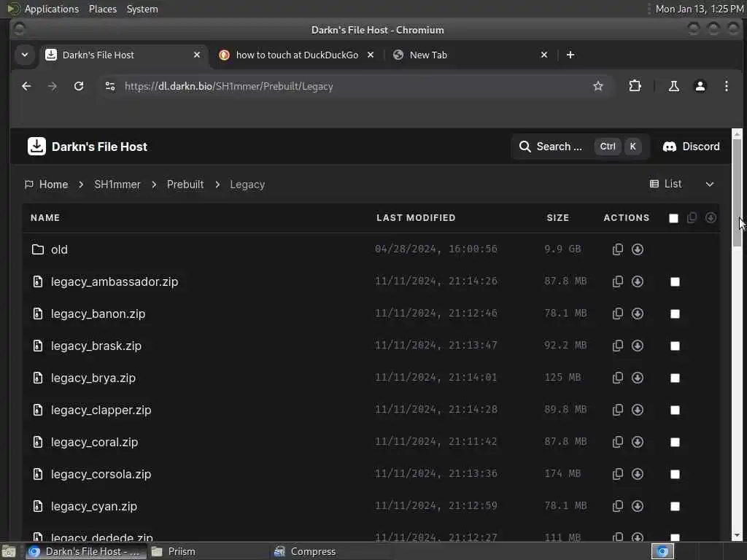The width and height of the screenshot is (747, 560).
Task: Check the box for legacy_cyan.zip
Action: click(675, 506)
